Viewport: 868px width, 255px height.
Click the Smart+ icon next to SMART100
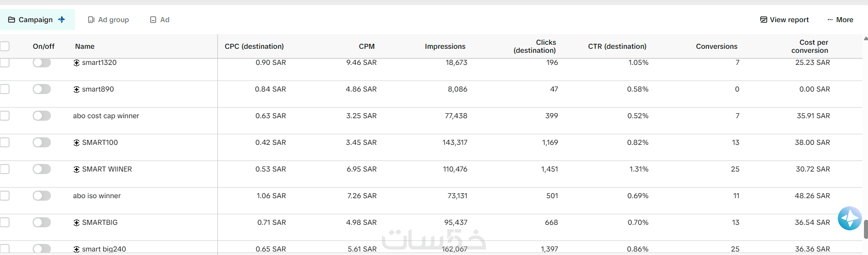(77, 143)
